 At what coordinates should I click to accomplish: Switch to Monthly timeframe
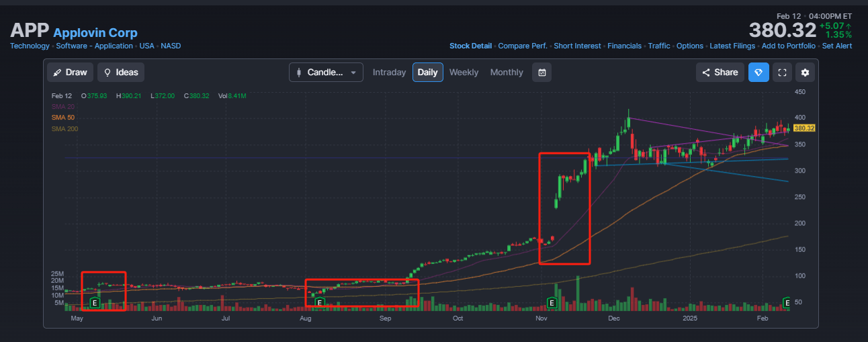(x=507, y=73)
